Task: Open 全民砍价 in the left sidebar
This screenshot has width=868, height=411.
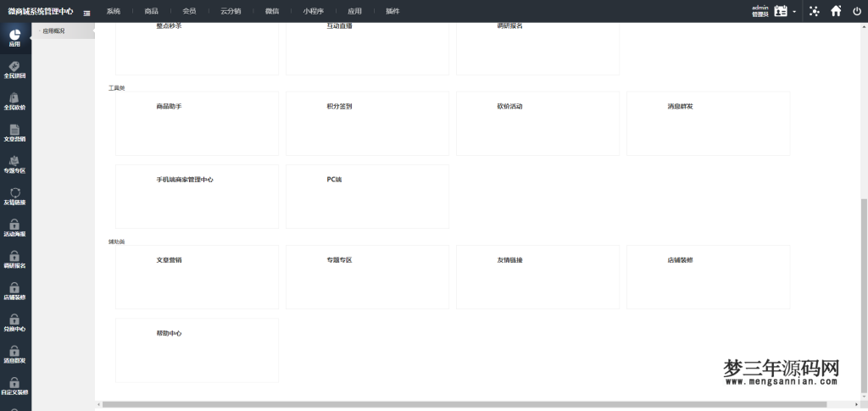Action: [15, 101]
